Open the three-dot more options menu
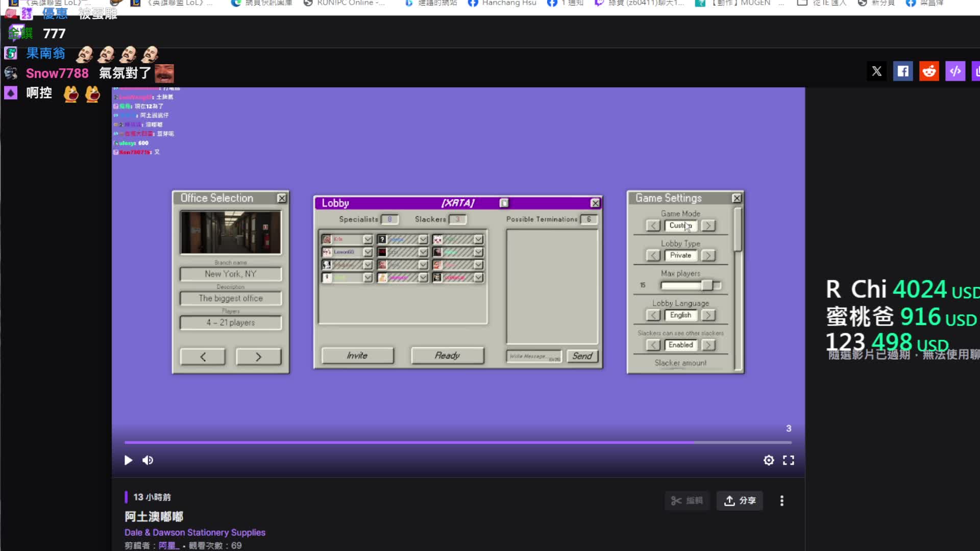 (781, 500)
